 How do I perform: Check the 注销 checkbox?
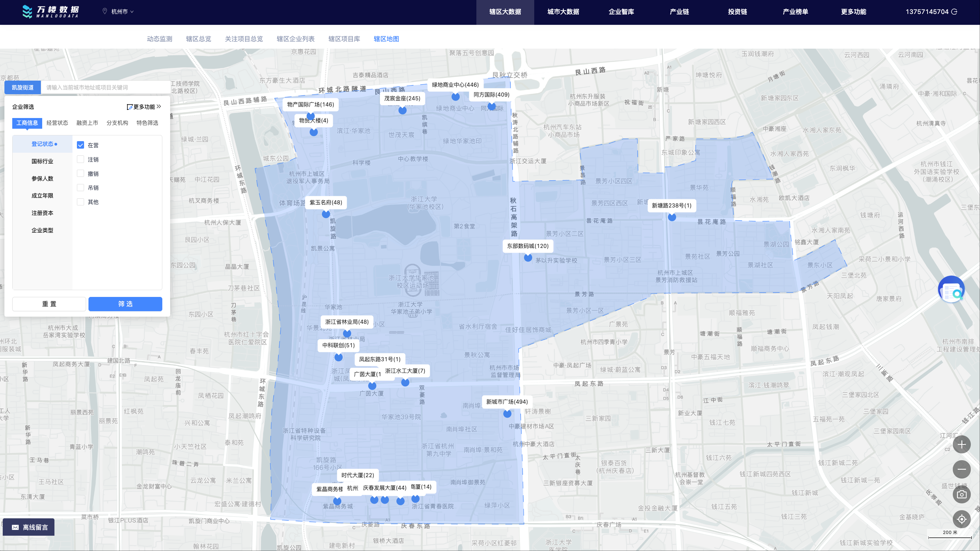80,159
